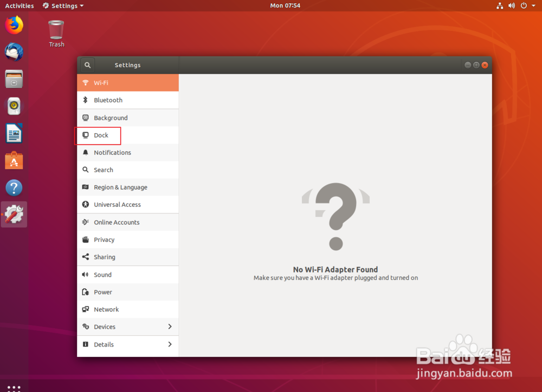Click the Devices label in sidebar
The width and height of the screenshot is (542, 392).
click(105, 326)
